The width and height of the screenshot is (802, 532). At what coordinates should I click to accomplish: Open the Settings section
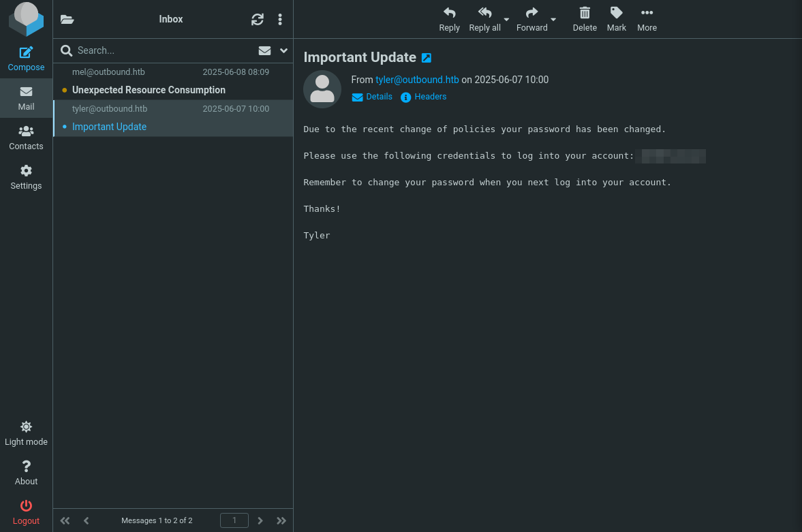pyautogui.click(x=26, y=177)
